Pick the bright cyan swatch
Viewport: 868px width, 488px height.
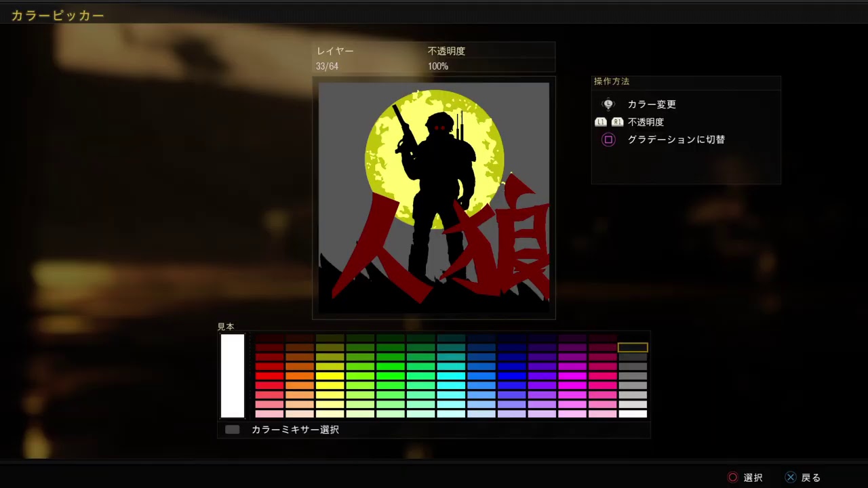pos(451,375)
